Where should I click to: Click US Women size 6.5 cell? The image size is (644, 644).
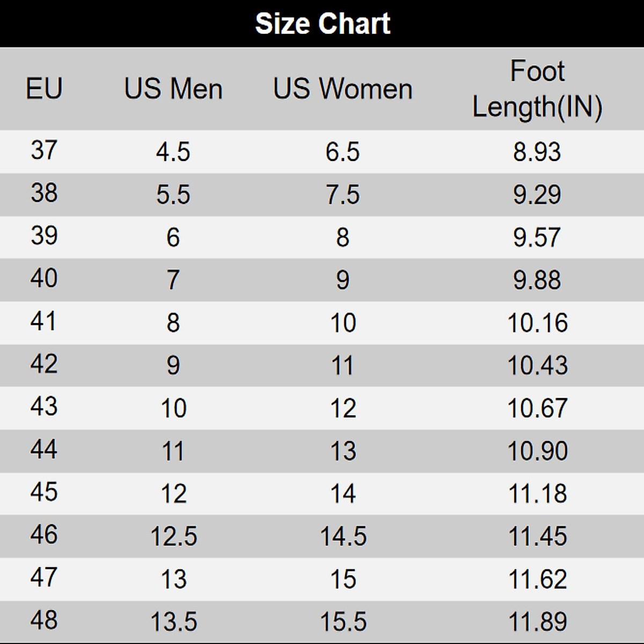(x=343, y=152)
